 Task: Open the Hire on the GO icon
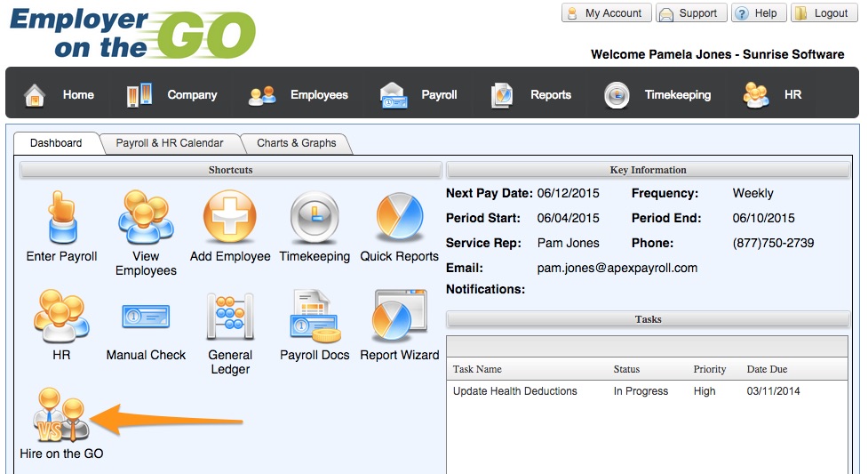(61, 414)
